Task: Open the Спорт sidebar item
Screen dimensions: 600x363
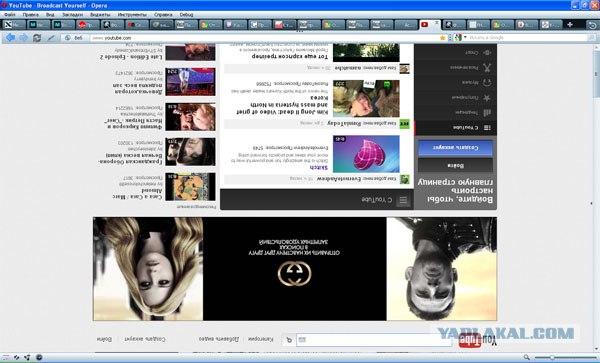Action: pos(456,52)
